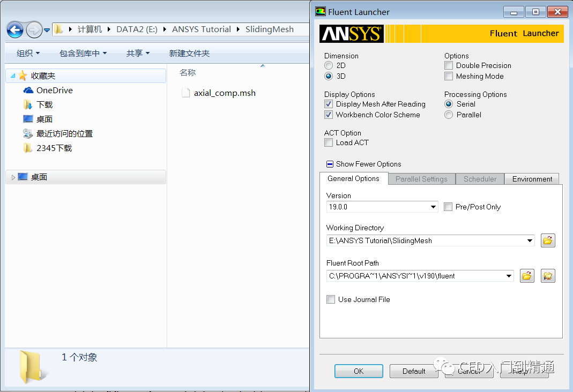Switch to the Environment tab

(532, 179)
